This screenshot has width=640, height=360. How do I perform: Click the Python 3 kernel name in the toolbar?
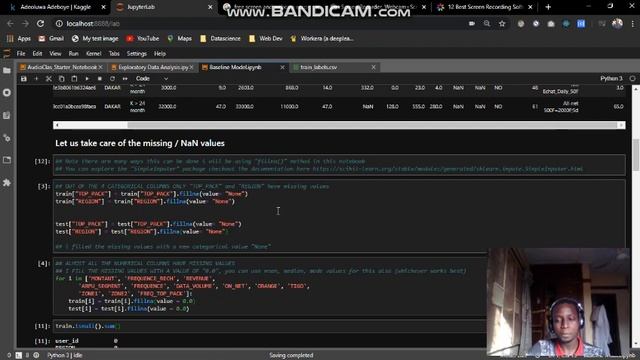click(x=611, y=79)
